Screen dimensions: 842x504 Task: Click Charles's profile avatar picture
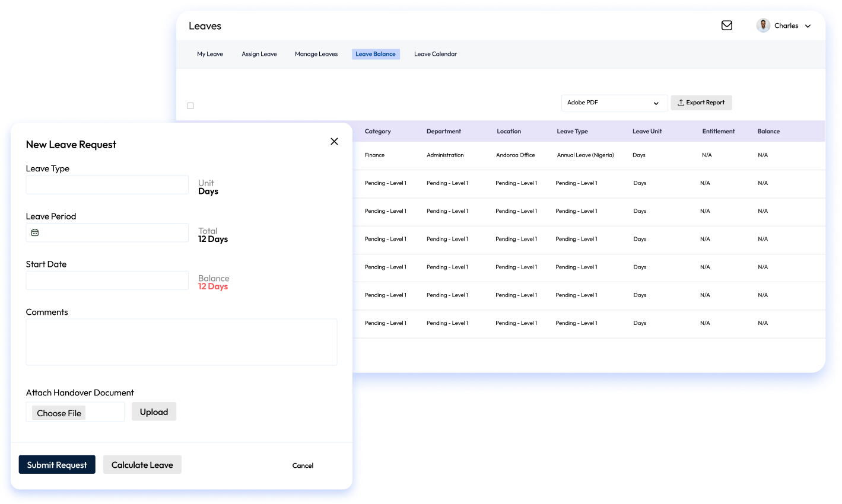click(x=763, y=25)
